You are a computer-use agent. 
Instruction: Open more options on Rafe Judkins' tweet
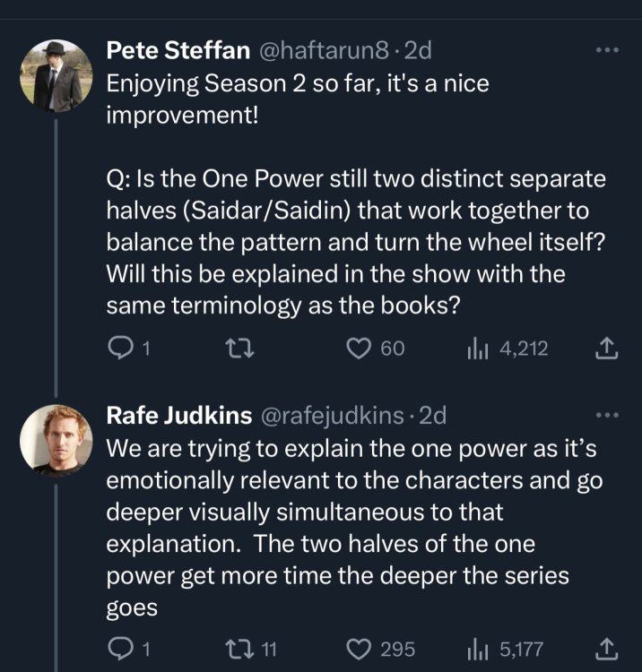[607, 415]
